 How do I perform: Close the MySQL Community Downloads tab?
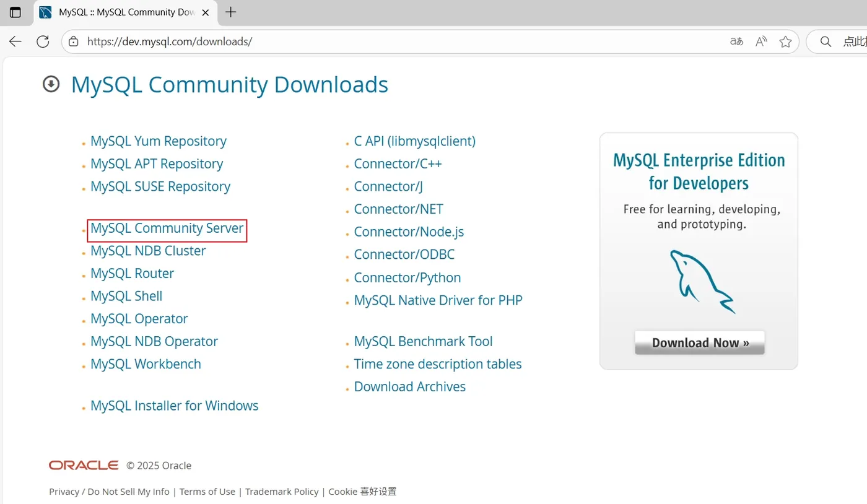coord(206,12)
